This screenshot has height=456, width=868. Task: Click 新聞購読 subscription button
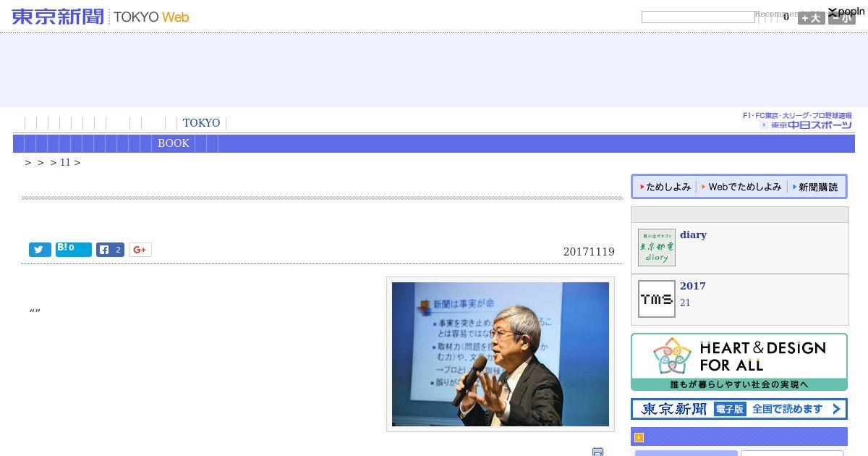(x=816, y=187)
